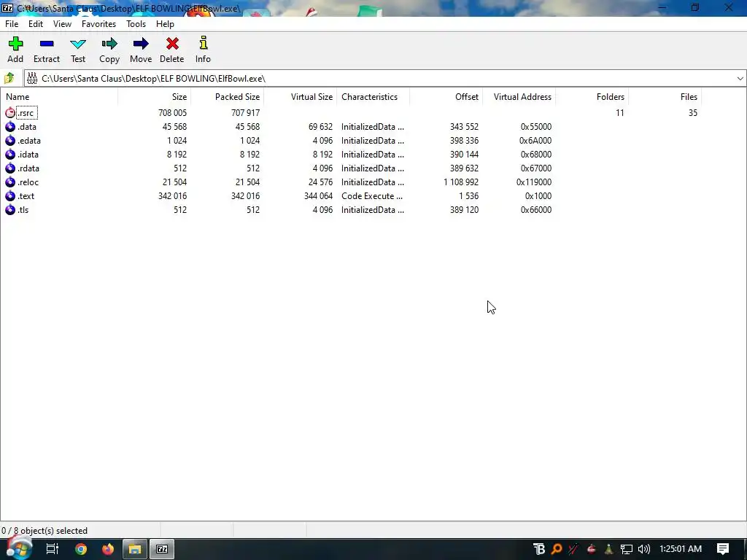Run Test from the toolbar
Viewport: 747px width, 560px height.
[x=78, y=44]
